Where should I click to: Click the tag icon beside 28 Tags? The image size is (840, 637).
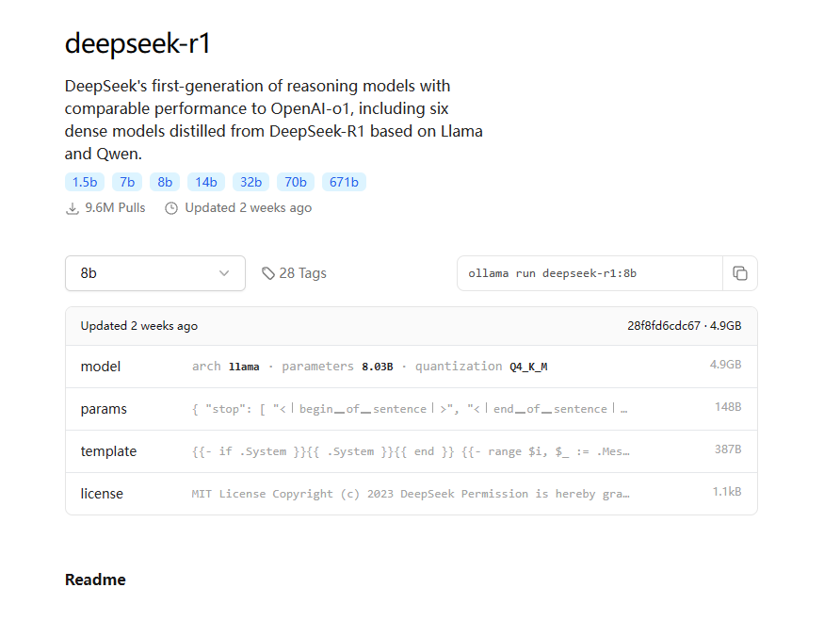(267, 273)
